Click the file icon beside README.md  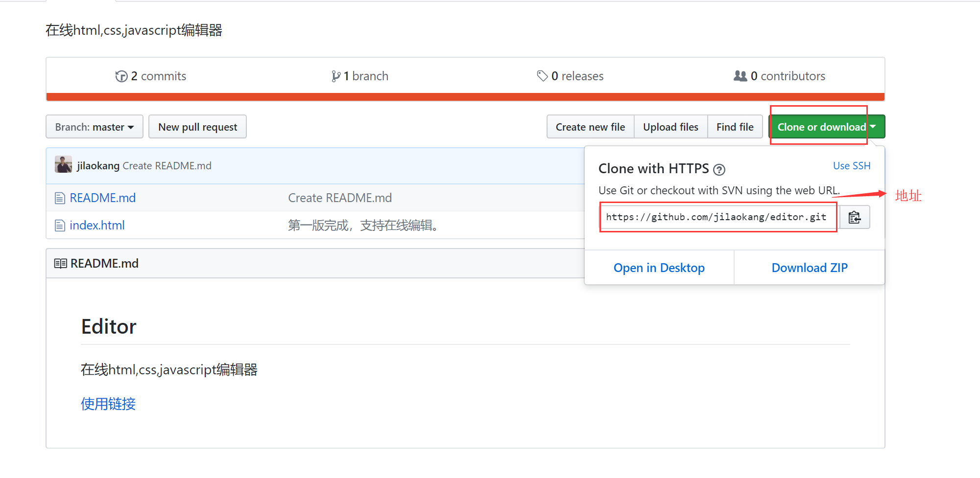[x=60, y=198]
